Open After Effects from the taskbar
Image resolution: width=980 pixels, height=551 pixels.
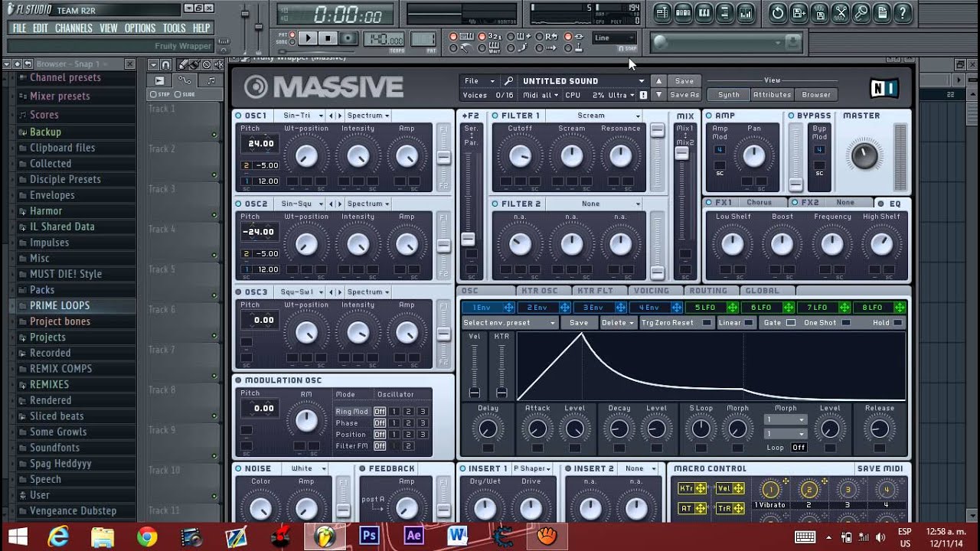coord(414,536)
